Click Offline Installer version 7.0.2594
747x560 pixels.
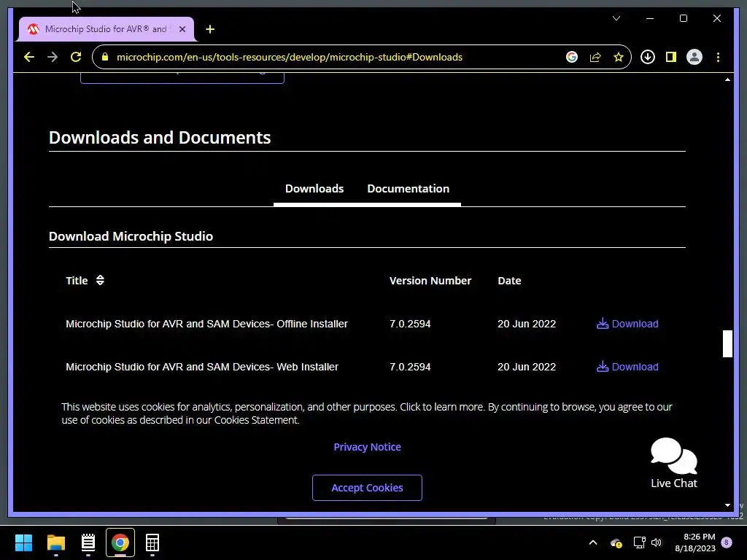point(410,324)
